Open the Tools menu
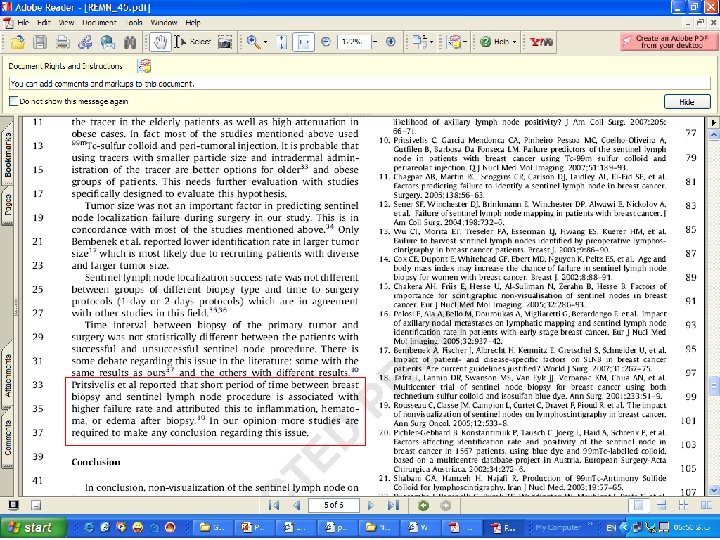The width and height of the screenshot is (720, 540). coord(134,22)
